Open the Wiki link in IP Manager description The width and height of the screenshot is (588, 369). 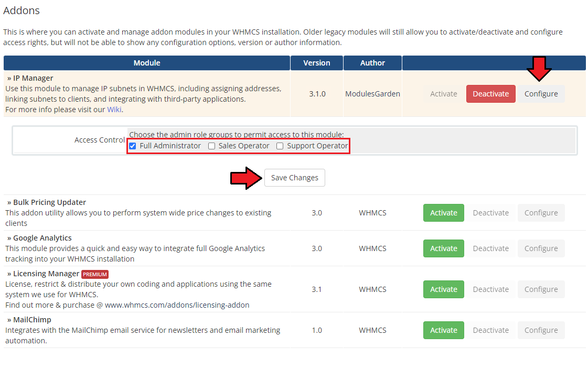point(114,110)
